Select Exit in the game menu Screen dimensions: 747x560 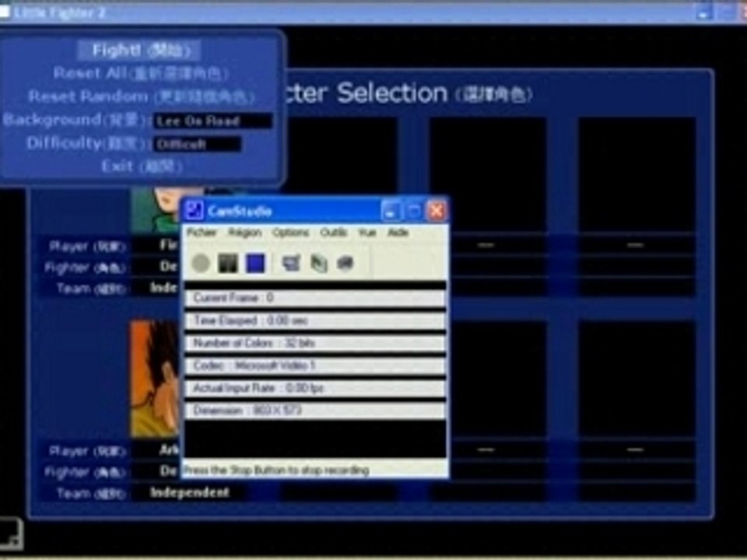click(142, 166)
